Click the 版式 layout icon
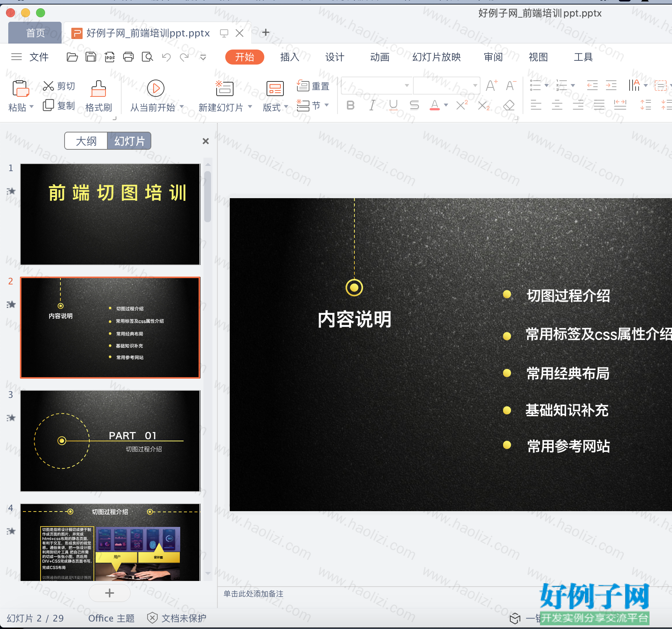The height and width of the screenshot is (629, 672). coord(275,89)
